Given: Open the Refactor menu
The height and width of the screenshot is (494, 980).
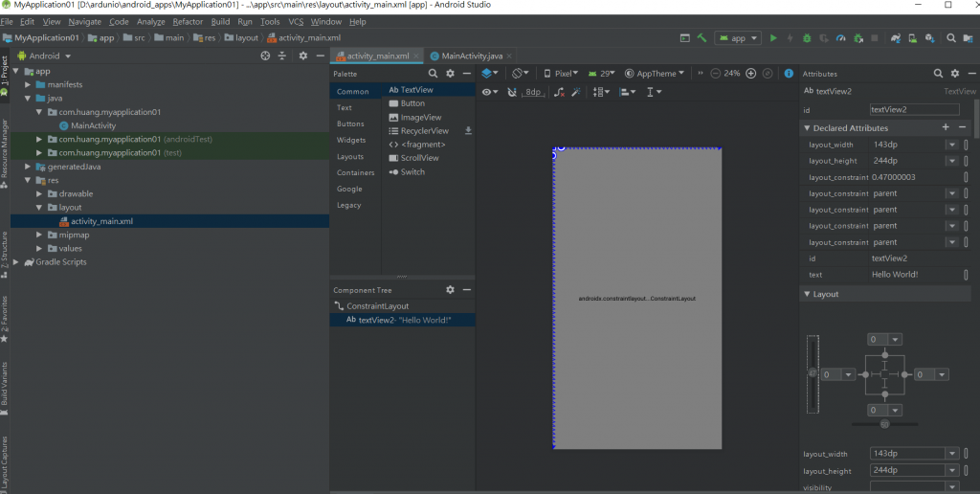Looking at the screenshot, I should (x=188, y=21).
